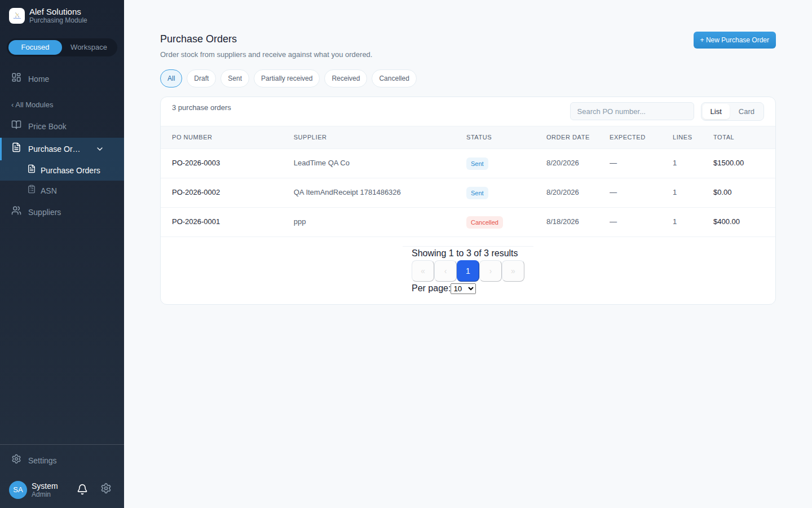Click the PO NUMBER column header
The image size is (812, 508).
click(192, 137)
